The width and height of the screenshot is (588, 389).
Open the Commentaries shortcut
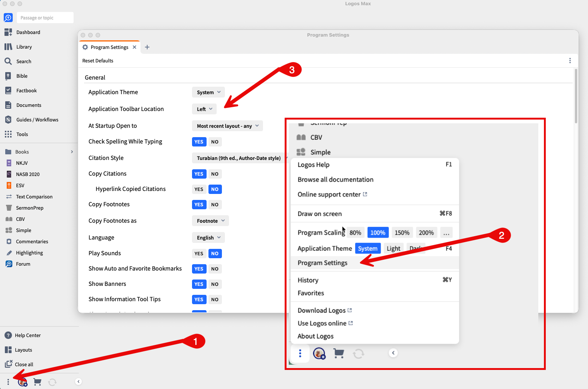click(32, 241)
